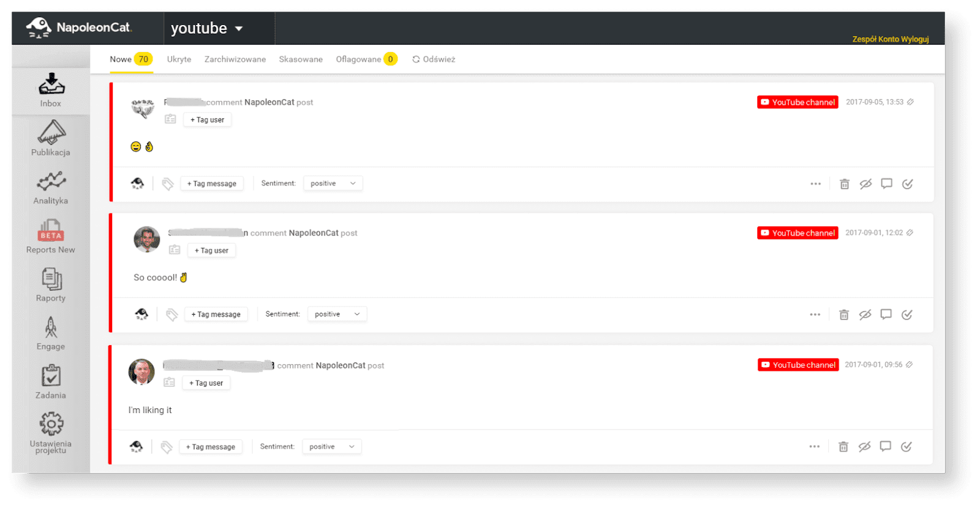The image size is (980, 508).
Task: Switch to the Skasowane tab
Action: click(x=301, y=59)
